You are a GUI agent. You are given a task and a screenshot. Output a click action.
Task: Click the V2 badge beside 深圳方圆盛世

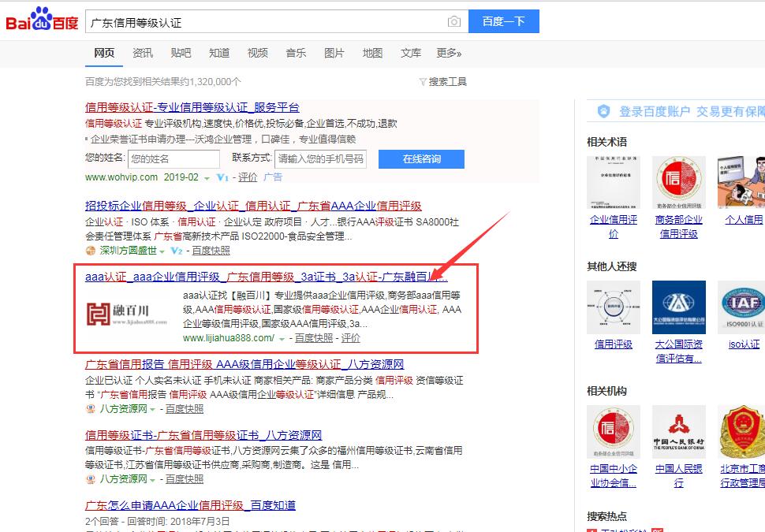[x=176, y=251]
